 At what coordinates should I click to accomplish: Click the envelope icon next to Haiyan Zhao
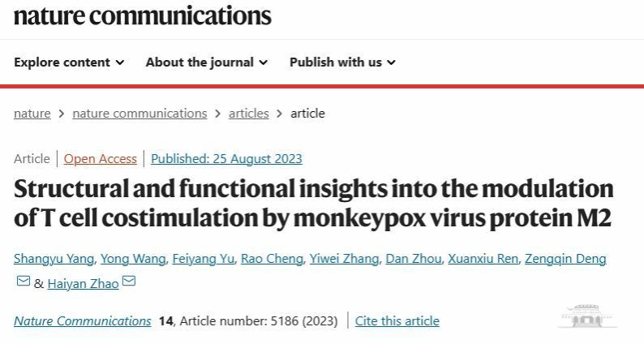tap(129, 282)
